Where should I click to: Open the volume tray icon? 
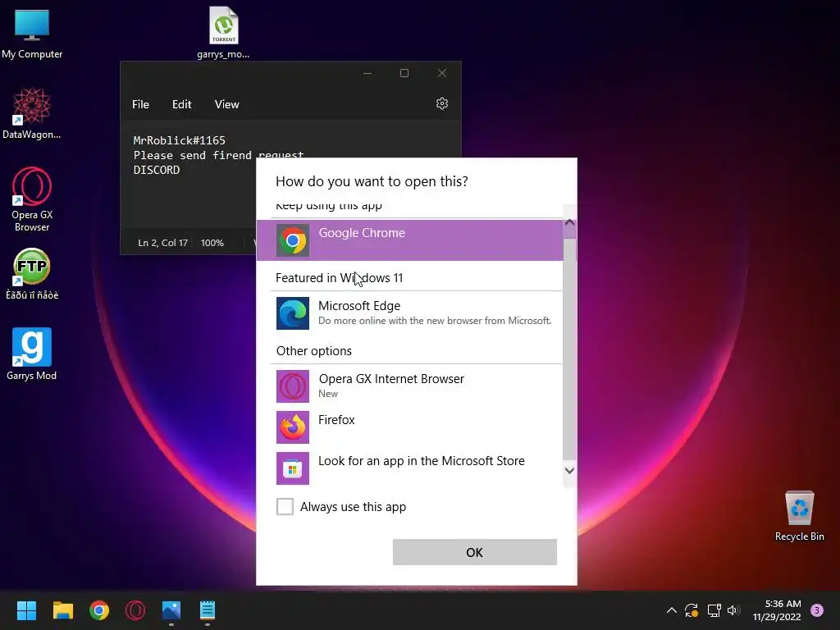point(733,610)
